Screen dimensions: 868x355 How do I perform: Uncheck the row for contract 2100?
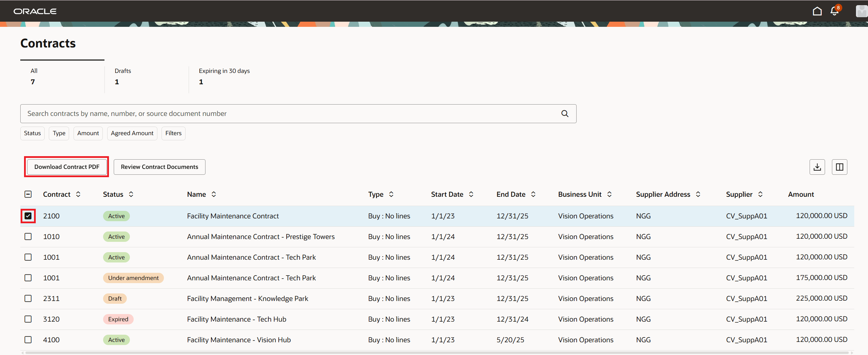[x=28, y=216]
